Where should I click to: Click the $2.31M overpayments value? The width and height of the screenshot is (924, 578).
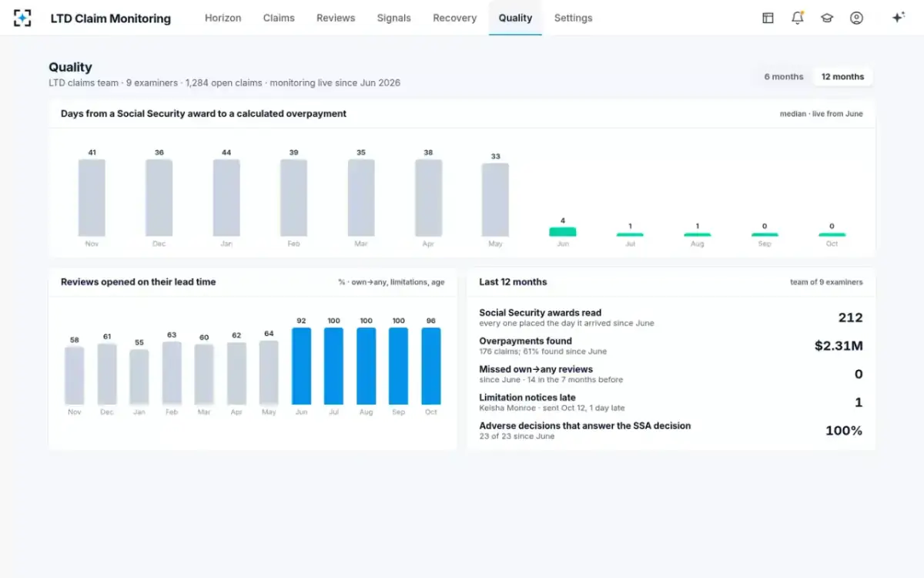[x=839, y=346]
